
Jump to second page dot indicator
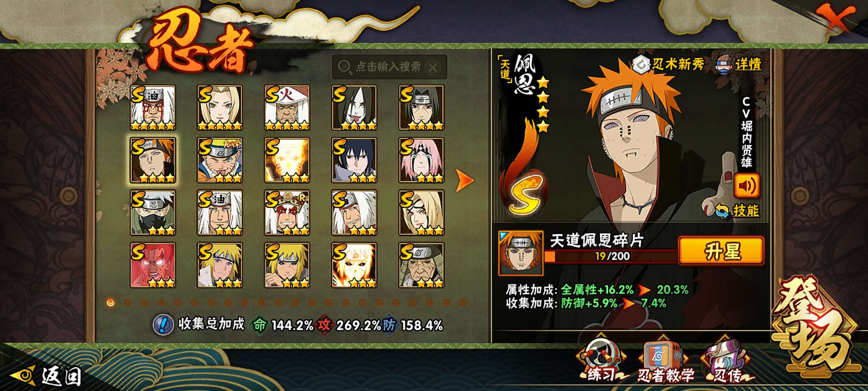pyautogui.click(x=127, y=302)
